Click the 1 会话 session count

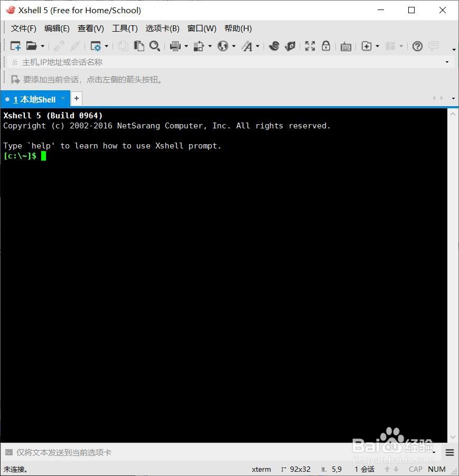click(x=364, y=469)
